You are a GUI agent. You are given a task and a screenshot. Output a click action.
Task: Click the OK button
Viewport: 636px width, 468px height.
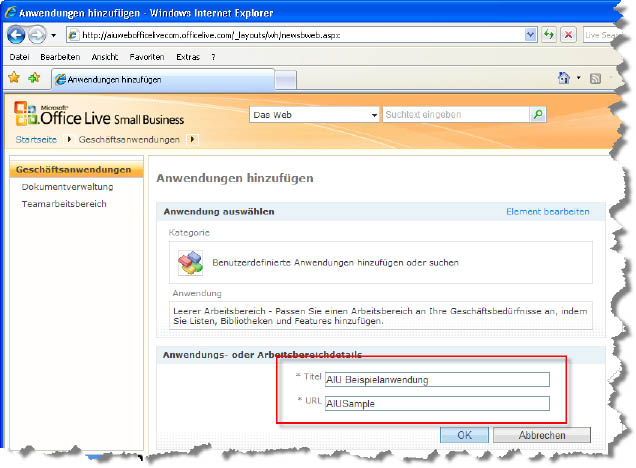464,435
